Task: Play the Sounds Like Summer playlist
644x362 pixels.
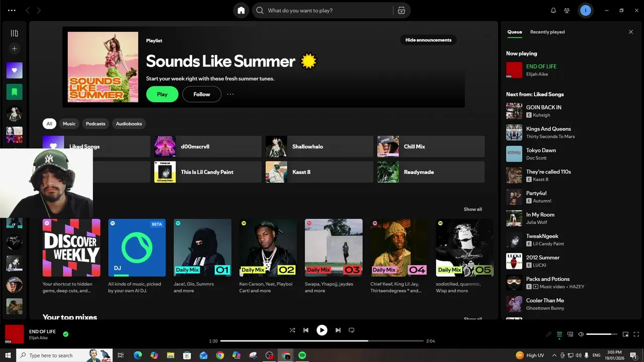Action: [162, 94]
